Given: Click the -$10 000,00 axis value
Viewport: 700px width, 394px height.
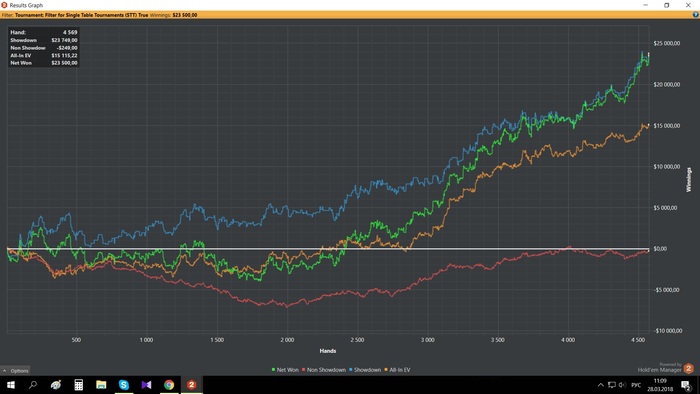Looking at the screenshot, I should point(668,331).
